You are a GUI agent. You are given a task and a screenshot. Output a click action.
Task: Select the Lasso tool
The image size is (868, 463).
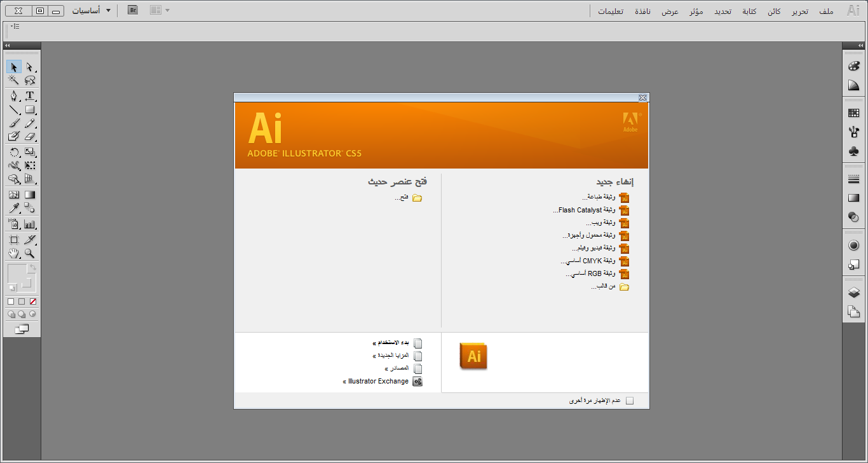(x=30, y=81)
